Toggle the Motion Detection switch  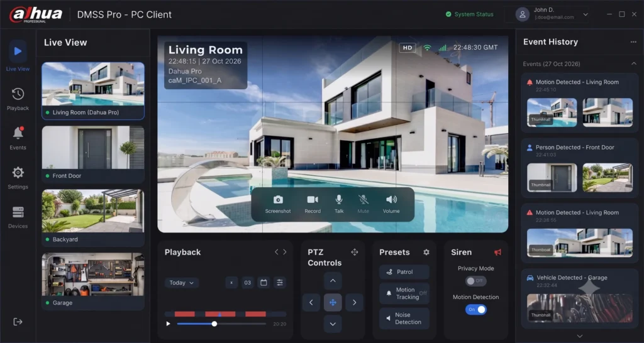475,309
